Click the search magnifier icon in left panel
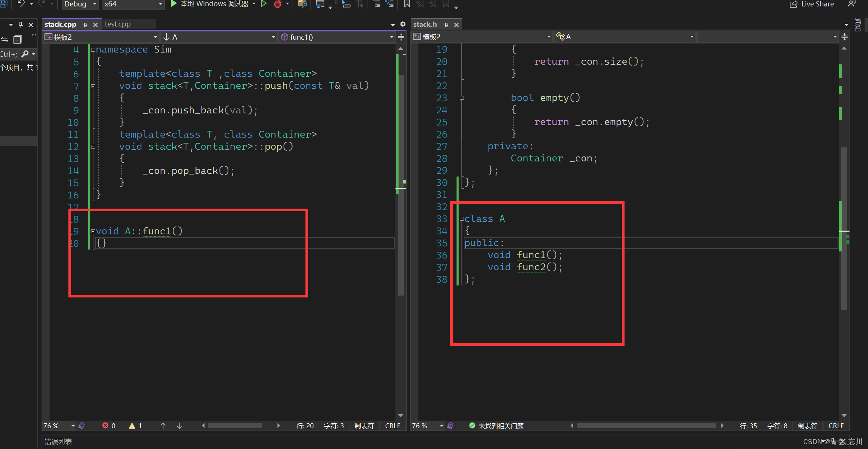The height and width of the screenshot is (449, 868). click(x=25, y=54)
